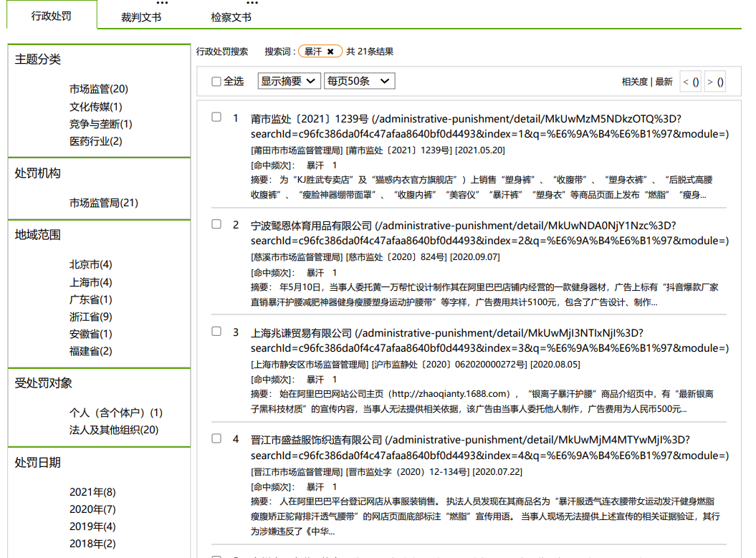
Task: Switch to the 裁判文书 tab
Action: click(x=141, y=17)
